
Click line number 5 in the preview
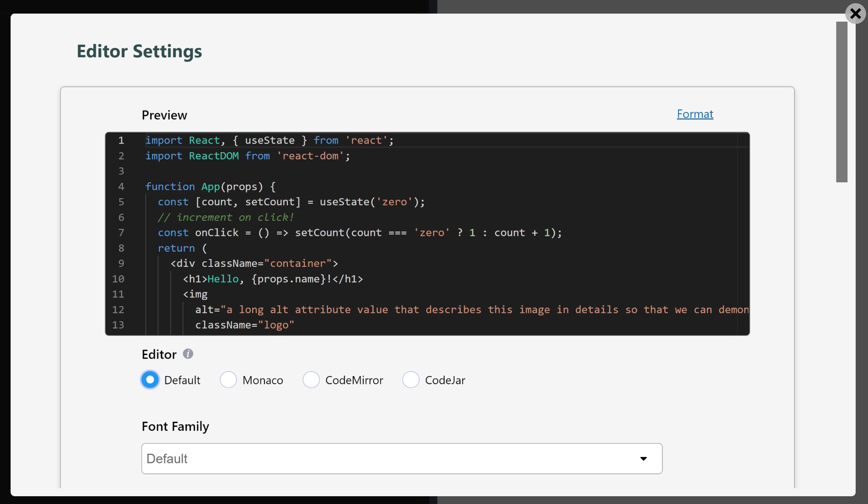click(x=121, y=202)
